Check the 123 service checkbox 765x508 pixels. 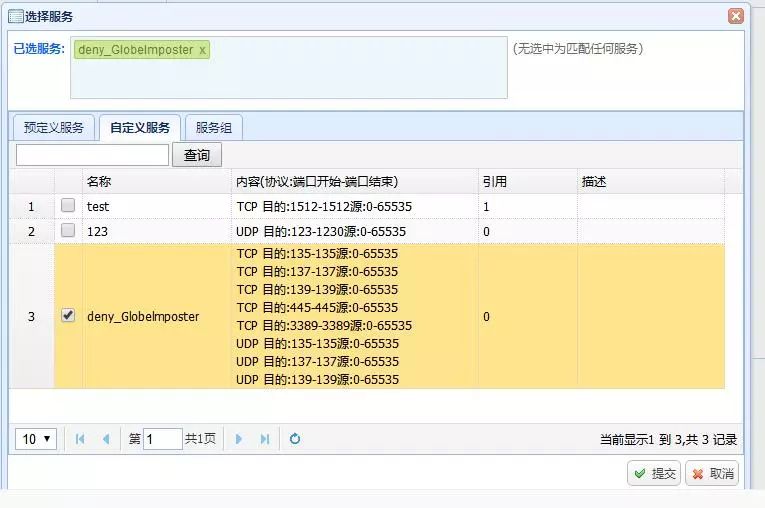tap(68, 231)
